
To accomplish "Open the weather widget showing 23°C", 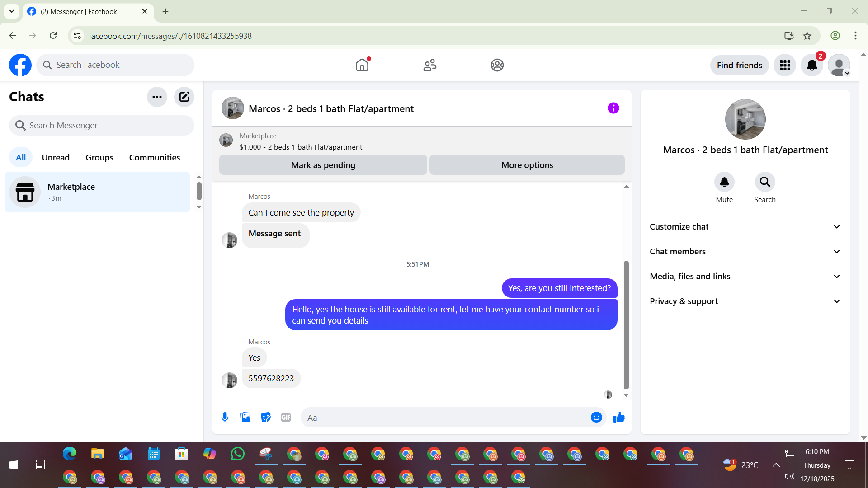I will click(741, 465).
